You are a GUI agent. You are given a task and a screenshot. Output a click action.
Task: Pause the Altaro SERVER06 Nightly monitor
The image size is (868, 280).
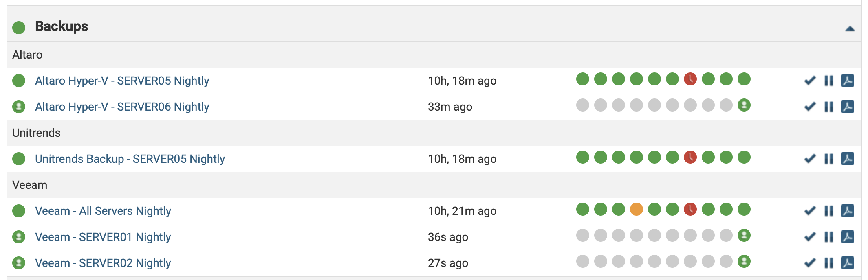(x=828, y=107)
